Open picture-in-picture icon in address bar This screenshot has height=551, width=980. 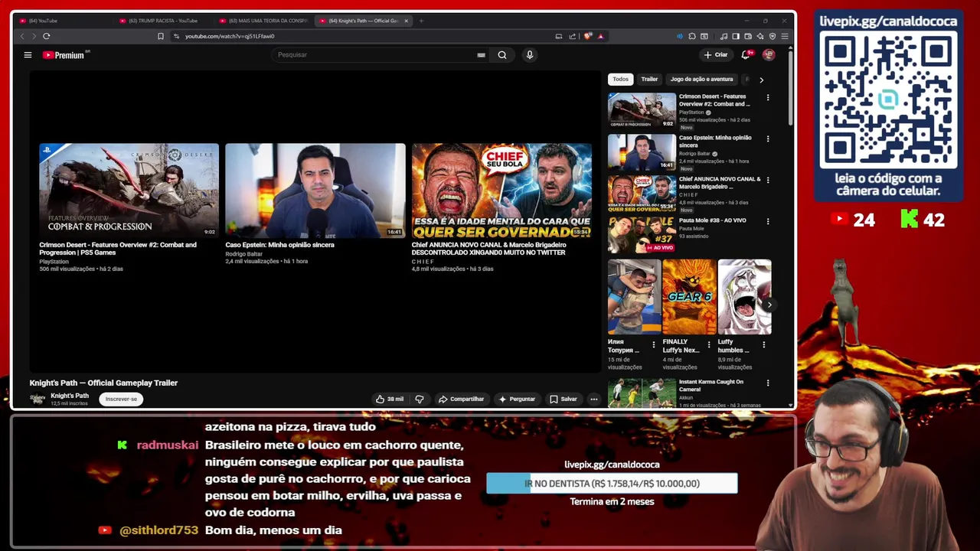tap(559, 36)
